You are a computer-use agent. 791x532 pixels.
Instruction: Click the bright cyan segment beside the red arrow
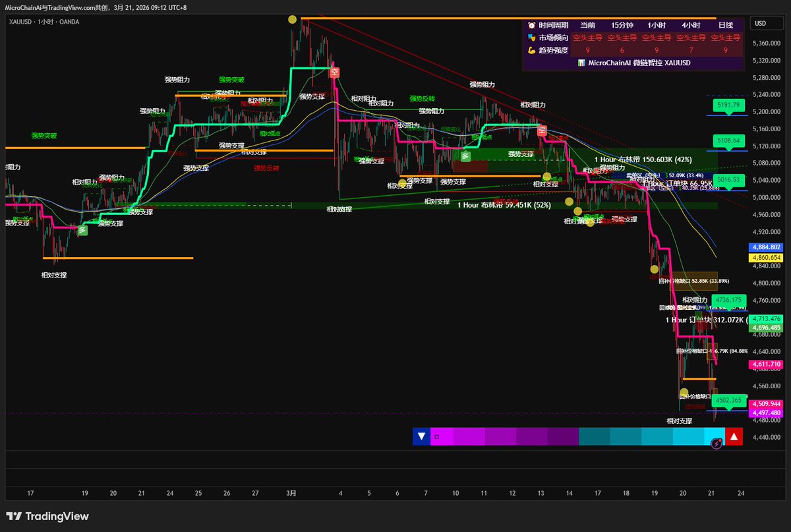coord(715,436)
